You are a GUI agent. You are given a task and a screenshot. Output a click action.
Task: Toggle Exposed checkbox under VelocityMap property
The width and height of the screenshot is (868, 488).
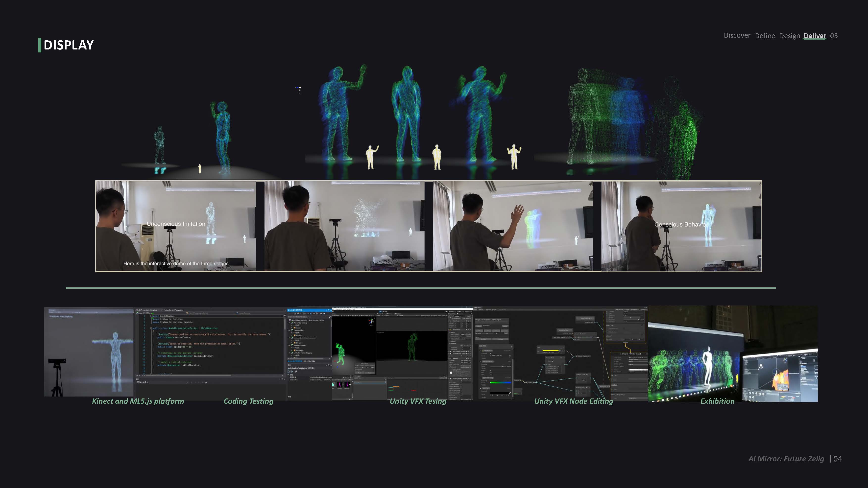[491, 353]
